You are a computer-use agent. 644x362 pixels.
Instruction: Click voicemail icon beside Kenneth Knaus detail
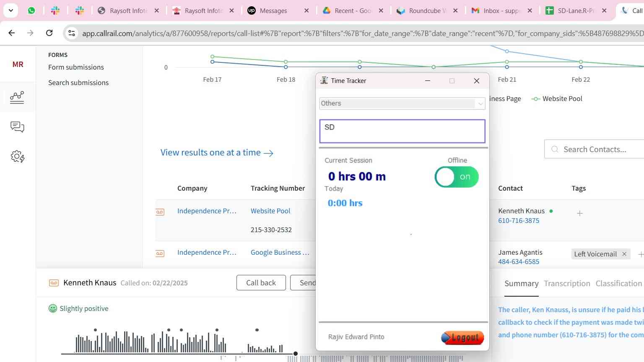click(x=54, y=283)
